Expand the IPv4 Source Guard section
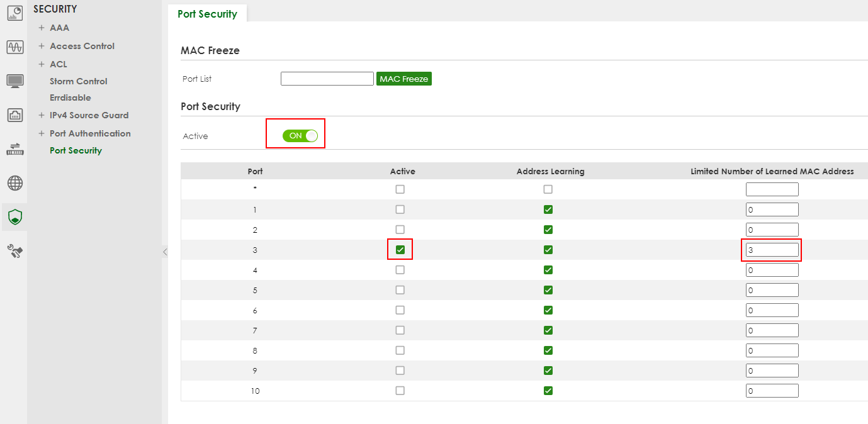 (x=42, y=115)
